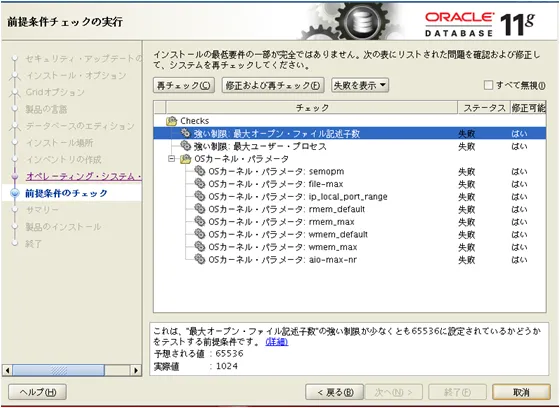Click the gear icon for rmem_default

click(200, 209)
